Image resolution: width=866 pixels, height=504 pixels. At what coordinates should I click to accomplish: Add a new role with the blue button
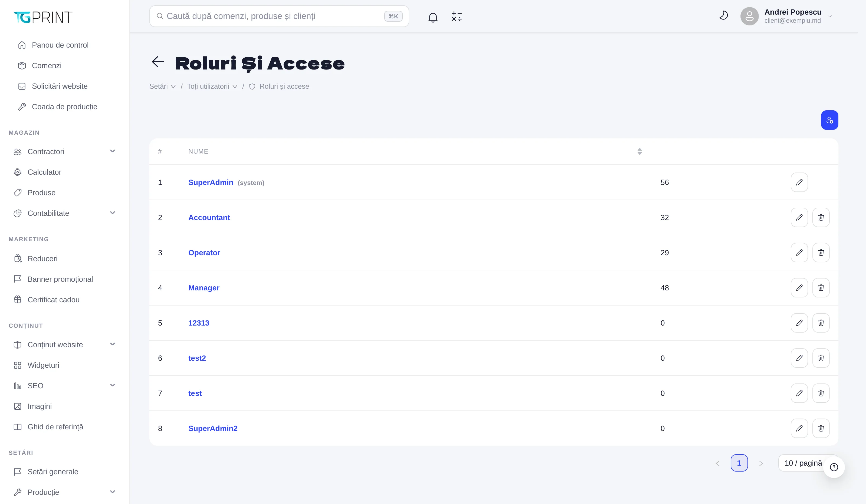829,120
